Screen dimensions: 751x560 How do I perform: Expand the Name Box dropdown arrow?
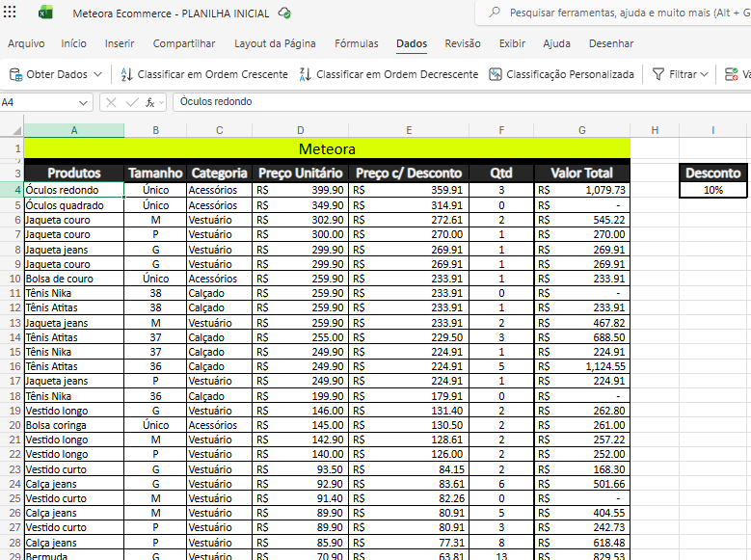click(83, 102)
